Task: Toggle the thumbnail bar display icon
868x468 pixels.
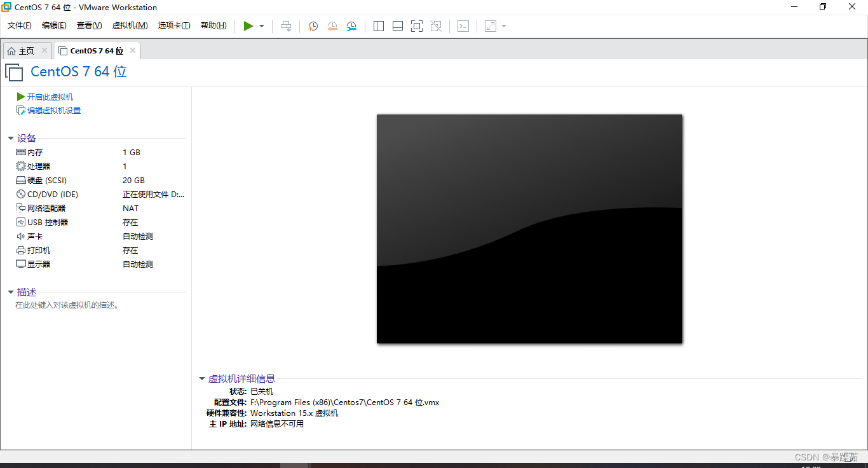Action: pyautogui.click(x=397, y=26)
